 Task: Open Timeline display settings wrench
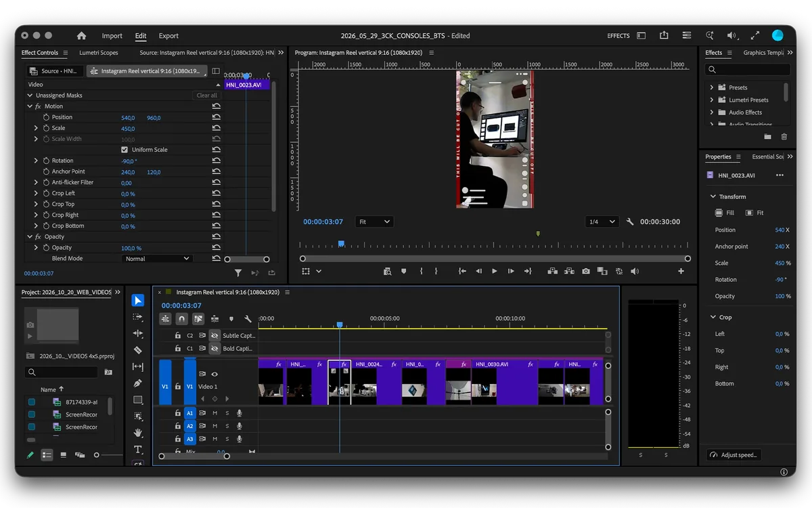click(248, 318)
